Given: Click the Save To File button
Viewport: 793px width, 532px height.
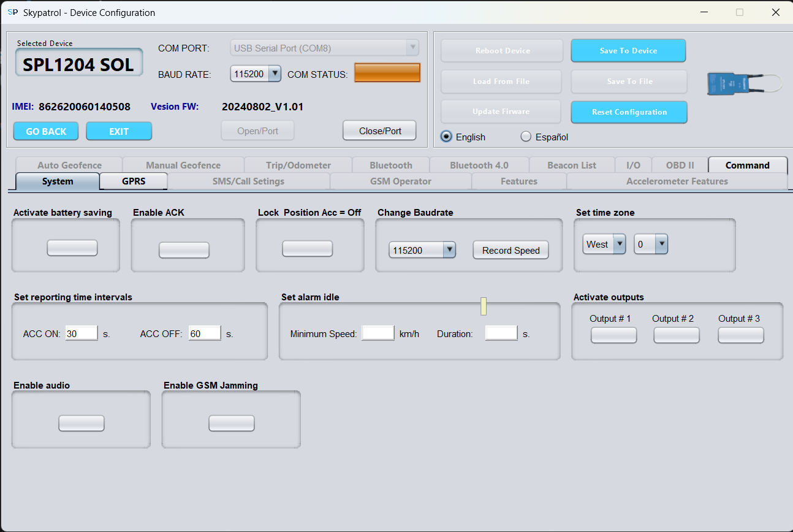Looking at the screenshot, I should (629, 82).
